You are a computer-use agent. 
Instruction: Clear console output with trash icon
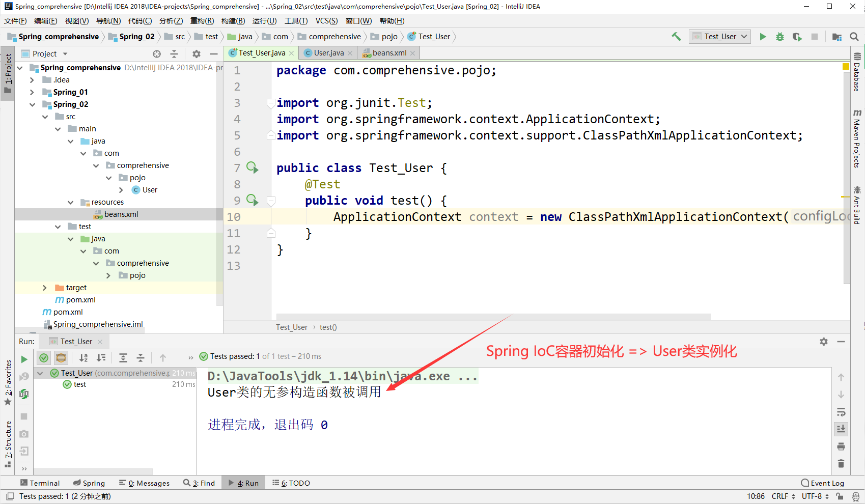[x=841, y=463]
